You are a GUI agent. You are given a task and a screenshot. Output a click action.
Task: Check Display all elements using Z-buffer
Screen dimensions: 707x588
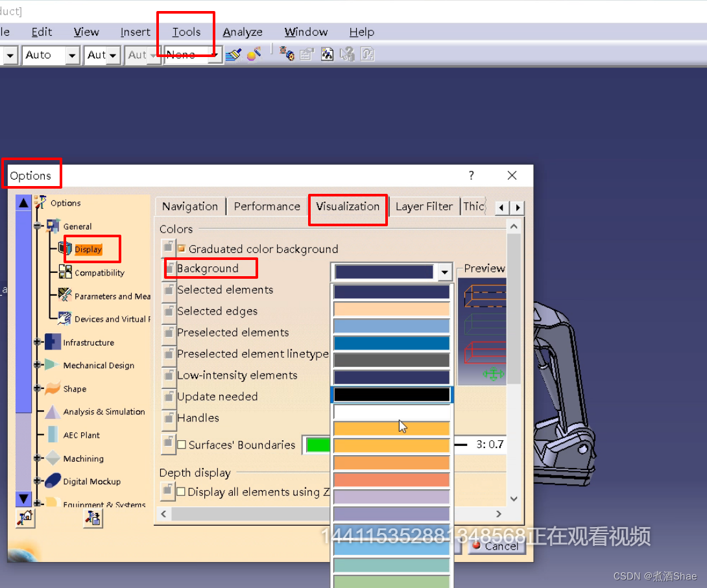pyautogui.click(x=182, y=492)
